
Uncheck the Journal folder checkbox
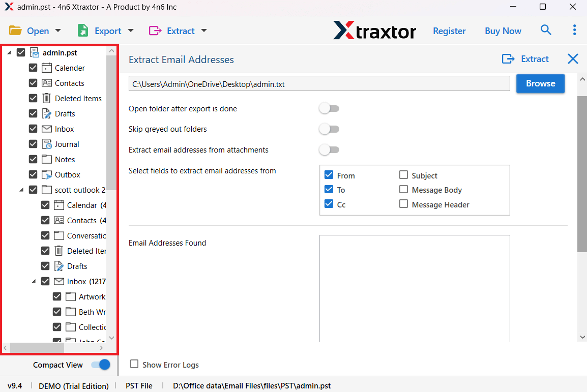(33, 144)
